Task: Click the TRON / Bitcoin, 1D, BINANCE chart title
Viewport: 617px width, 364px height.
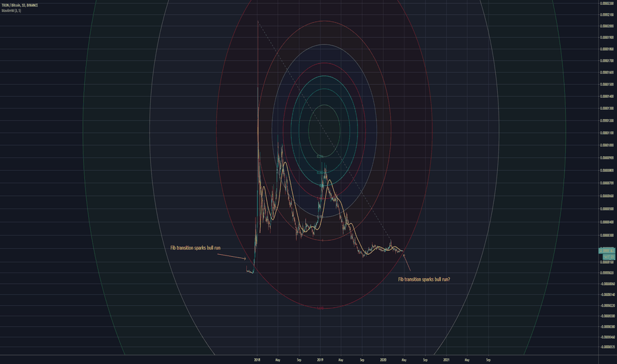Action: click(x=20, y=5)
